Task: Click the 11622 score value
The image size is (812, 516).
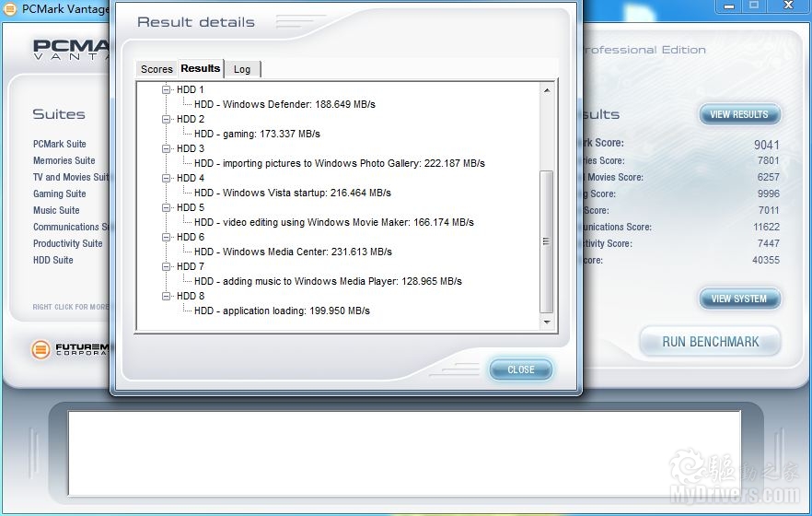Action: tap(766, 227)
